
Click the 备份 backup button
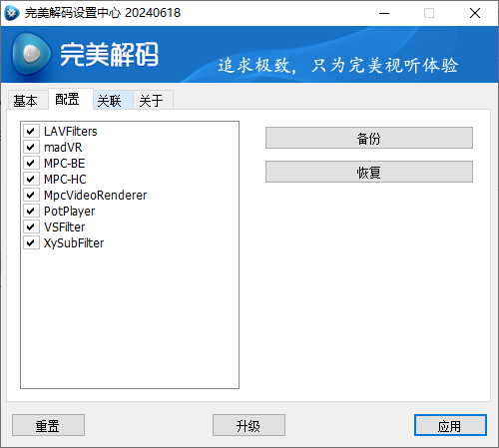coord(369,138)
